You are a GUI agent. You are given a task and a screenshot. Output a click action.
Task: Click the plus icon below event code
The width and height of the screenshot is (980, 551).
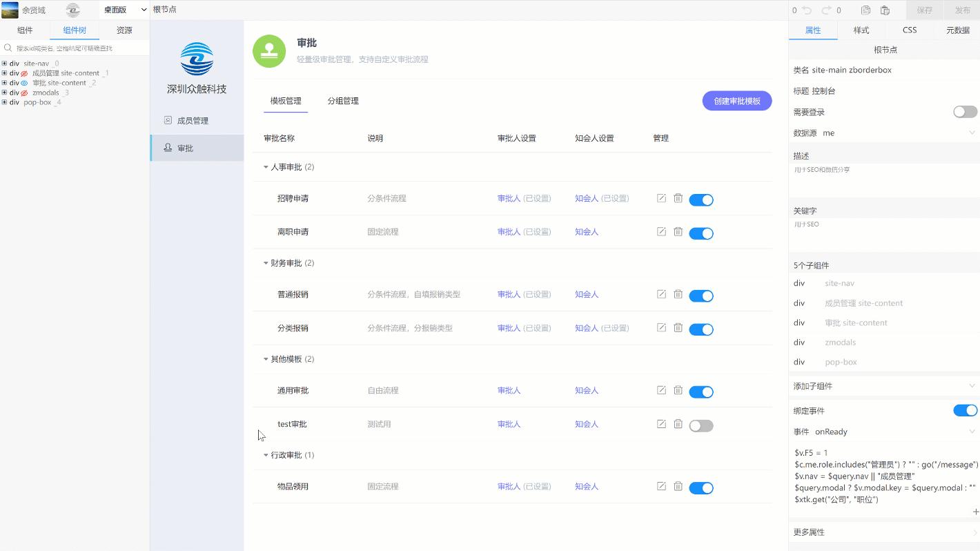976,512
